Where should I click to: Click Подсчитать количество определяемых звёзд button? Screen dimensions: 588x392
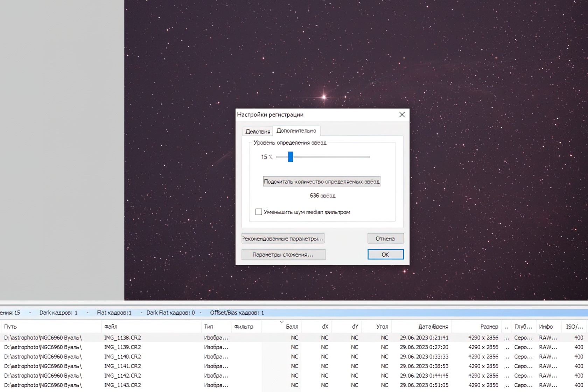(322, 181)
